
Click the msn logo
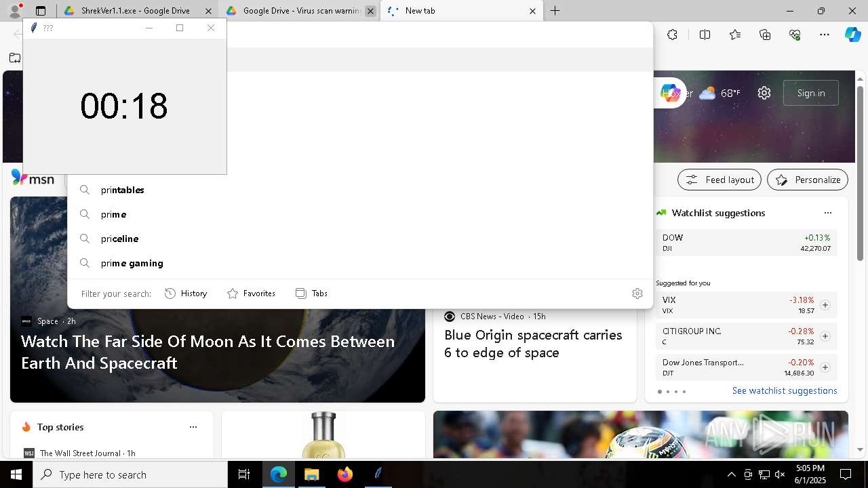point(33,179)
